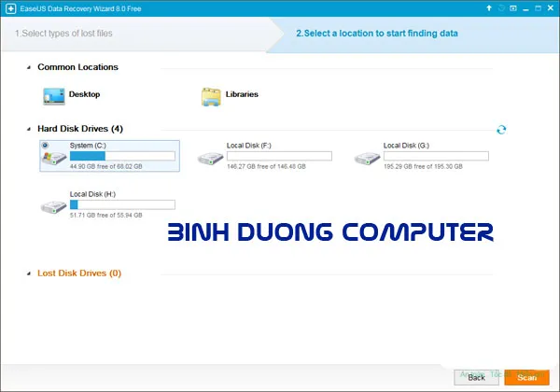Click the Local Disk (H:) usage bar
Image resolution: width=560 pixels, height=392 pixels.
(x=122, y=204)
